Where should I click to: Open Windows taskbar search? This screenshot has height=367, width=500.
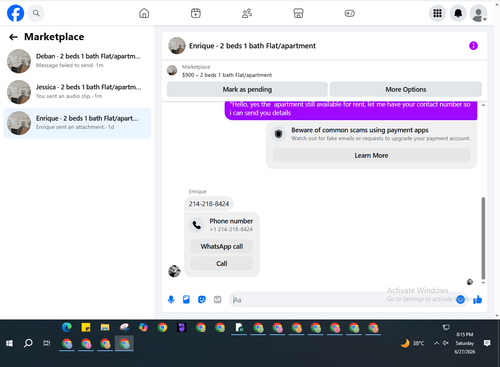[x=28, y=343]
